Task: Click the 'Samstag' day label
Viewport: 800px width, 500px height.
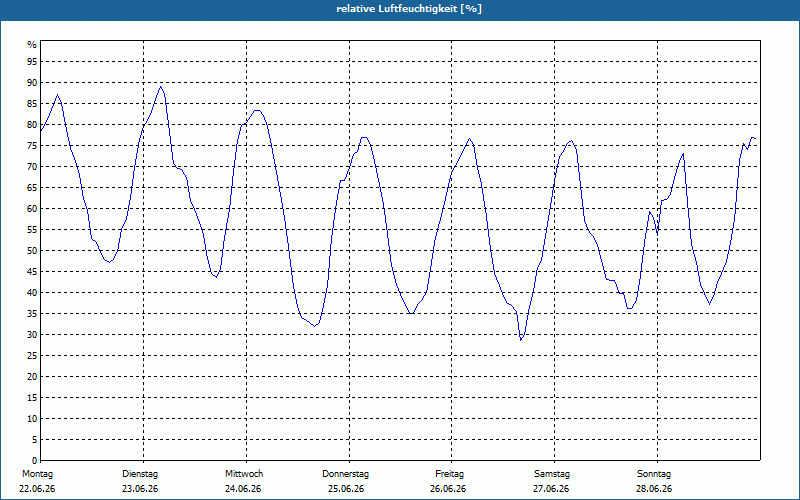Action: (552, 474)
